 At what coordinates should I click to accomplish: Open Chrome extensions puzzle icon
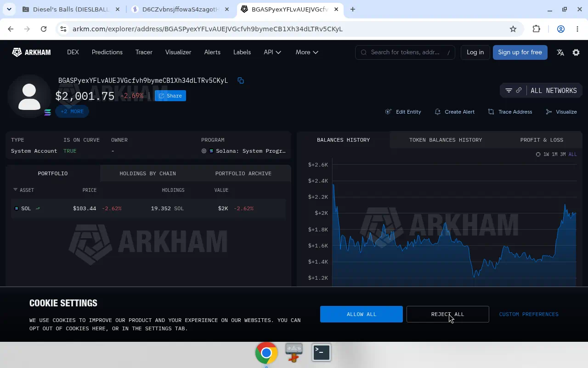[x=536, y=29]
